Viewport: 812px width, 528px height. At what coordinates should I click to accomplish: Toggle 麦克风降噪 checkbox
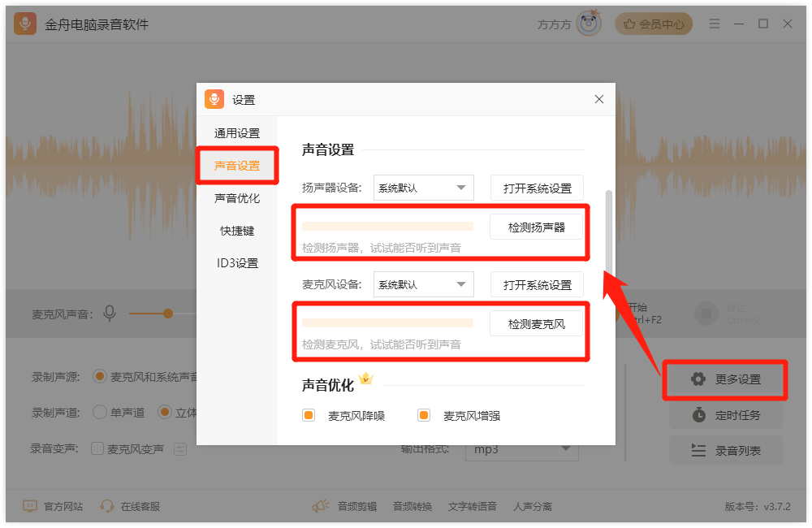click(309, 416)
